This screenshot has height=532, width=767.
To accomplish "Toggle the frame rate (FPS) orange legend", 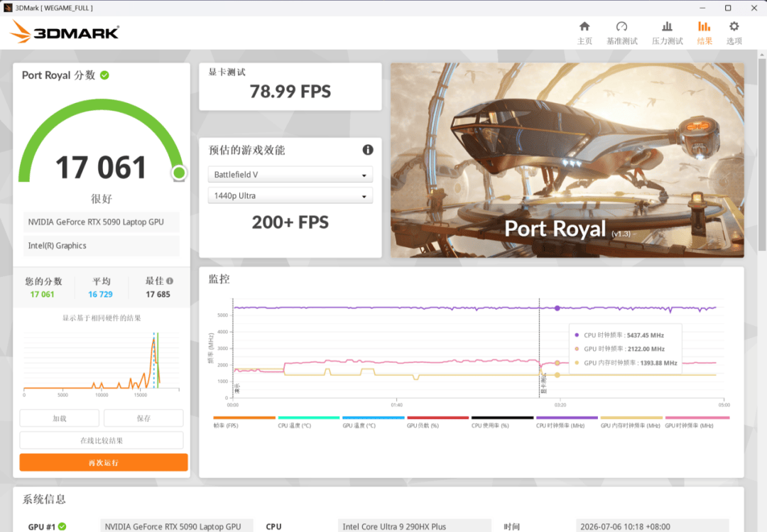I will coord(244,421).
